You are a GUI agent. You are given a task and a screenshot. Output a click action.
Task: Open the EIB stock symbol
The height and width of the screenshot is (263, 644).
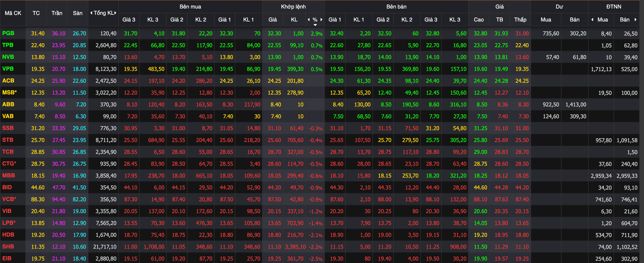[x=7, y=259]
